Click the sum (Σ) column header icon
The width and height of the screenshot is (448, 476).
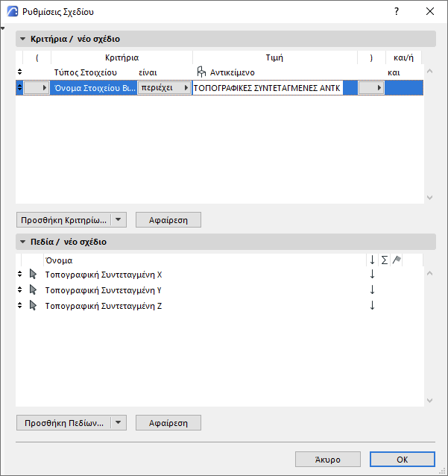click(385, 260)
